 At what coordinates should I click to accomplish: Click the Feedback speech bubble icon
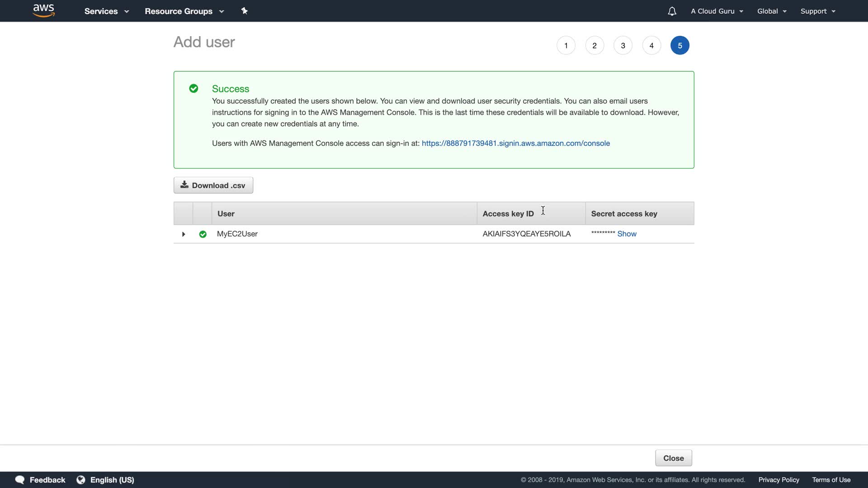pos(19,480)
